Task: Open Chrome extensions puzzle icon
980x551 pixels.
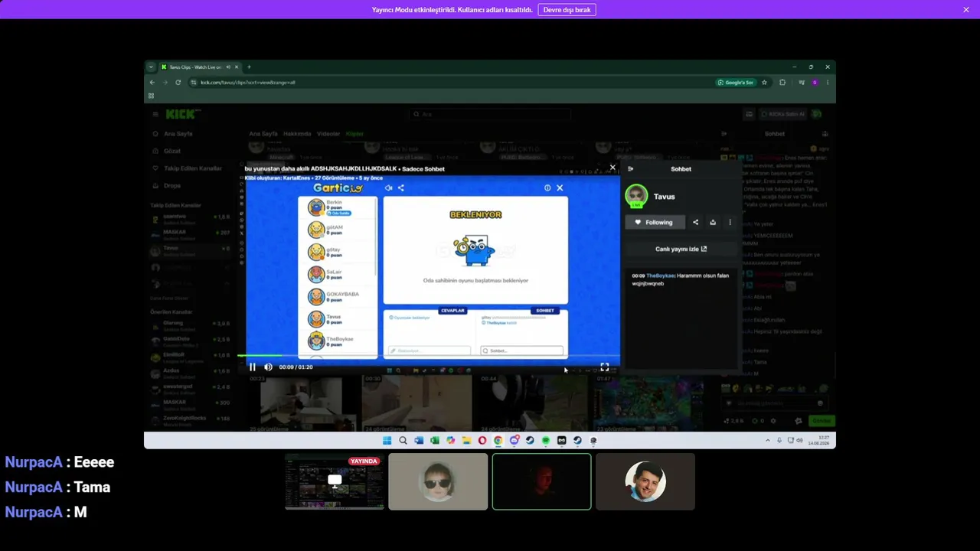Action: (x=782, y=83)
